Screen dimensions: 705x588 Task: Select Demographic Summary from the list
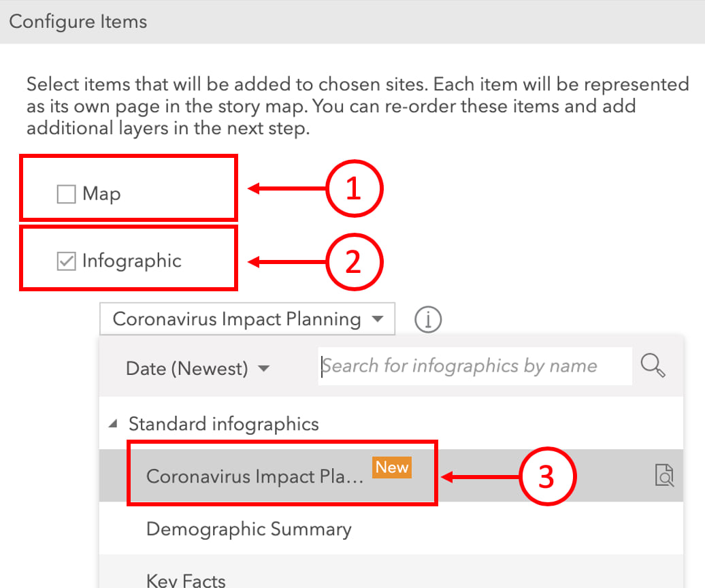point(248,529)
